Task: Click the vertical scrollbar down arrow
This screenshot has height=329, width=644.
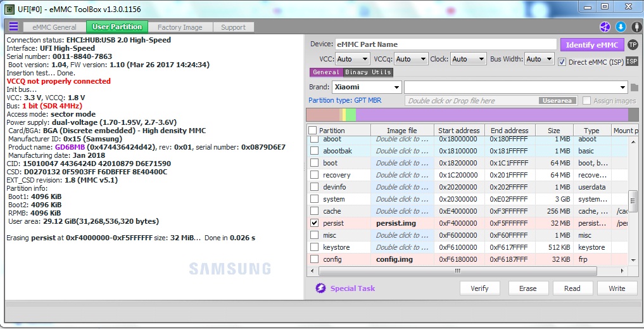Action: [633, 260]
